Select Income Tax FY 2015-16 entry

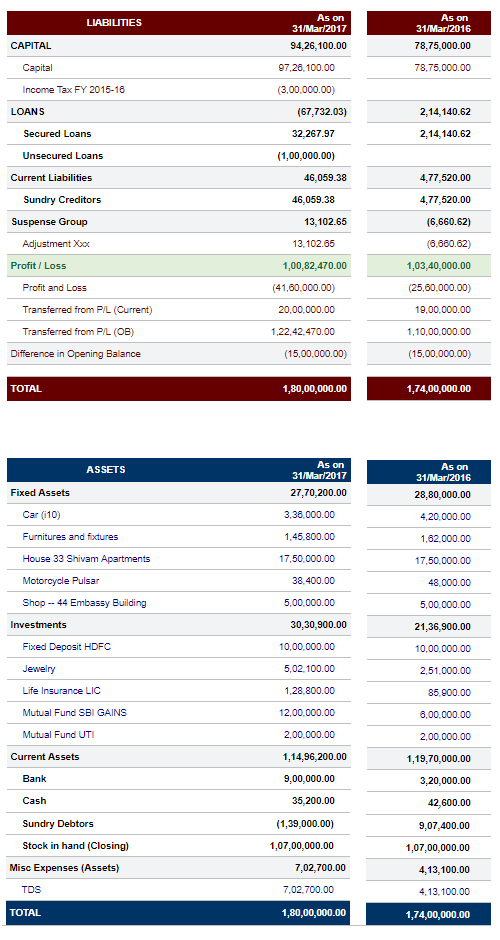(74, 90)
